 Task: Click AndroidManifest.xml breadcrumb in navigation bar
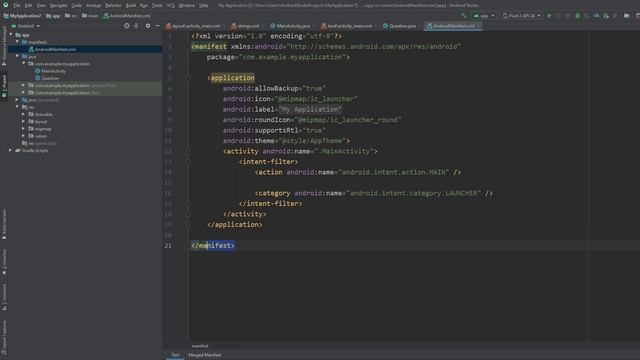pyautogui.click(x=127, y=16)
